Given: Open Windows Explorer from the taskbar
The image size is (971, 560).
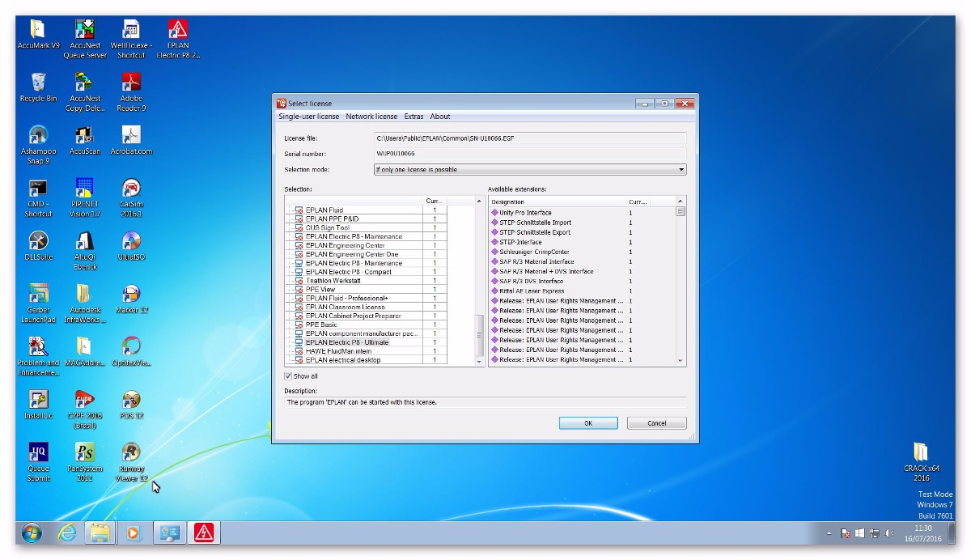Looking at the screenshot, I should tap(100, 532).
